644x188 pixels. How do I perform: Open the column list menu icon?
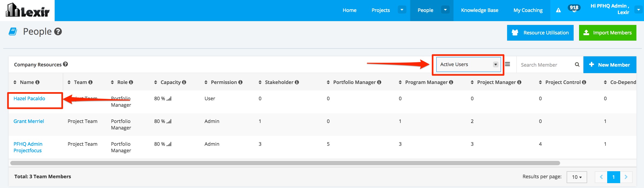508,64
